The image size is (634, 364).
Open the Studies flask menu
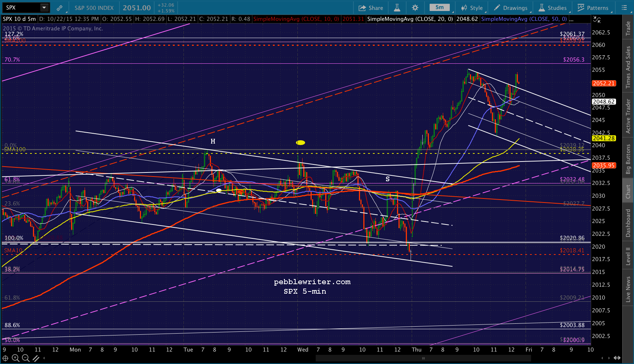553,8
